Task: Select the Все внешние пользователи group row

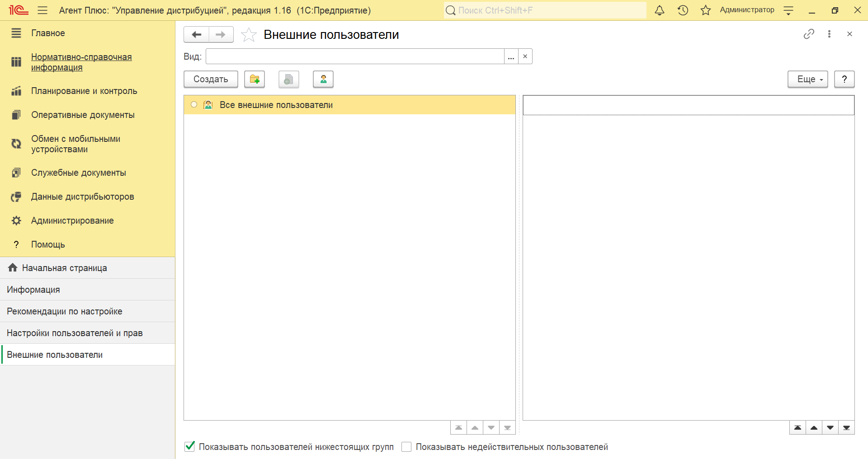Action: click(x=349, y=105)
